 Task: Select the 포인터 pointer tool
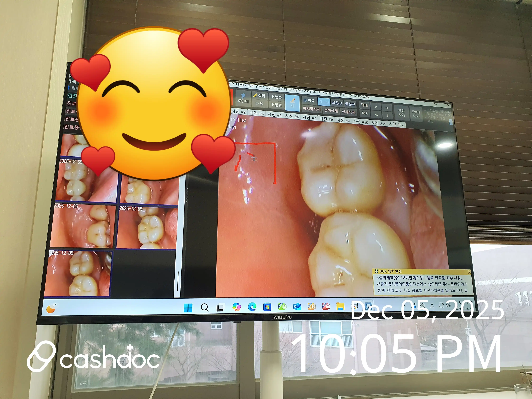(243, 98)
